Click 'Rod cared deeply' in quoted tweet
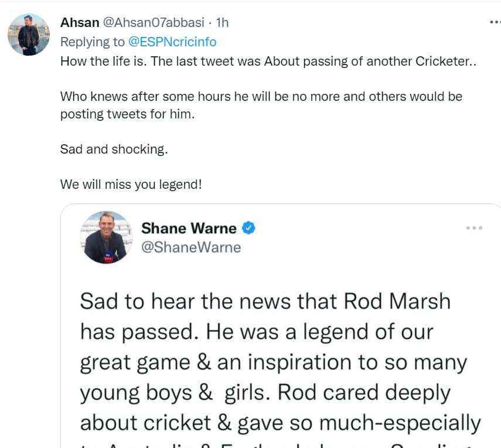The width and height of the screenshot is (501, 448). coord(364,393)
